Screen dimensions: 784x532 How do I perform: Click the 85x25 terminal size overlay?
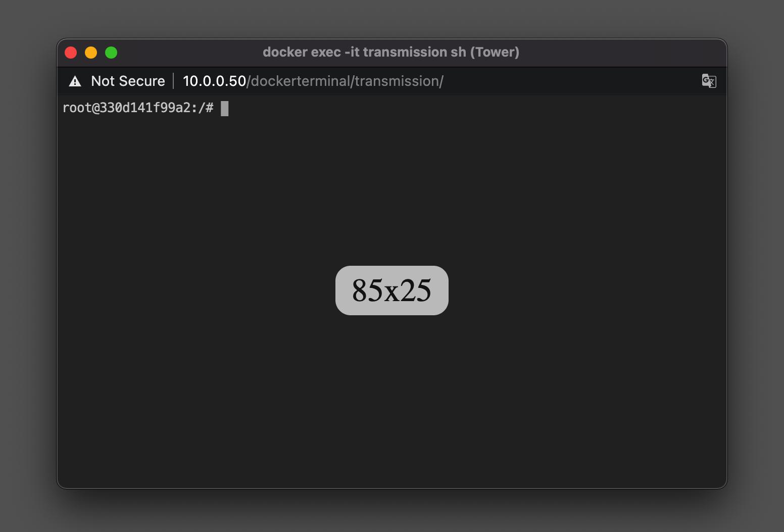pyautogui.click(x=392, y=291)
